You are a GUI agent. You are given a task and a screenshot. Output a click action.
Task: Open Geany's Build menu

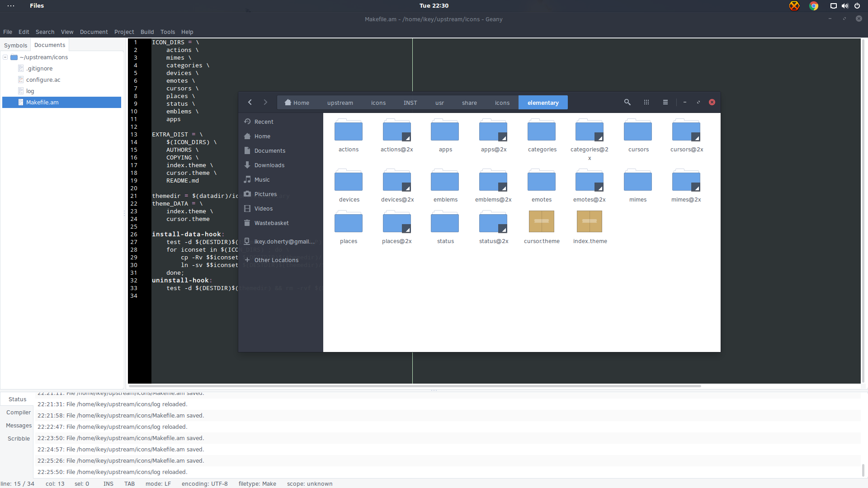(147, 32)
